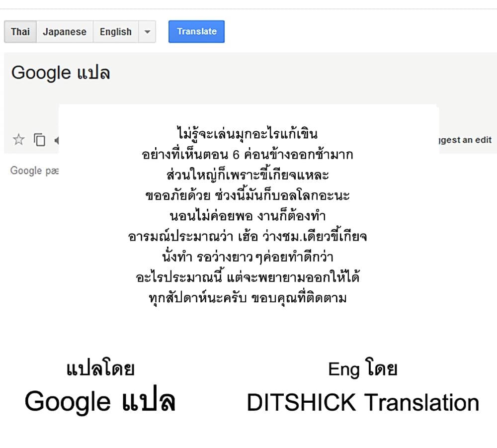This screenshot has width=497, height=448.
Task: Click the large "Google แปล" credit at bottom
Action: pos(100,402)
